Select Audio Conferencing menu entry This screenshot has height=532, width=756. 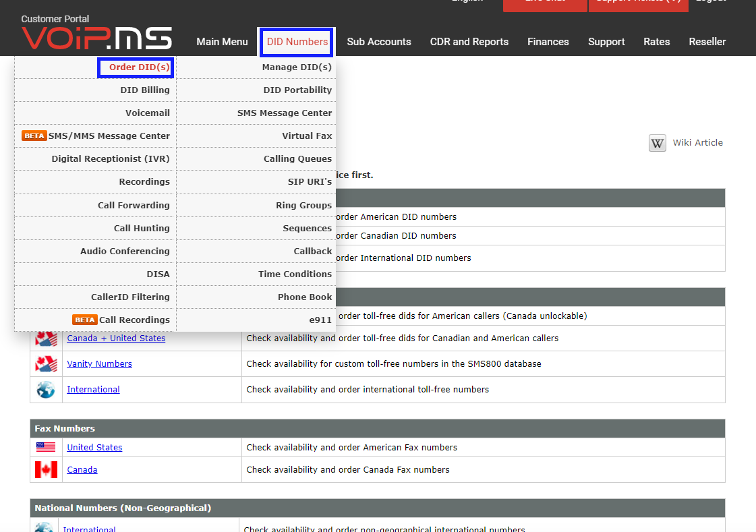(x=125, y=251)
